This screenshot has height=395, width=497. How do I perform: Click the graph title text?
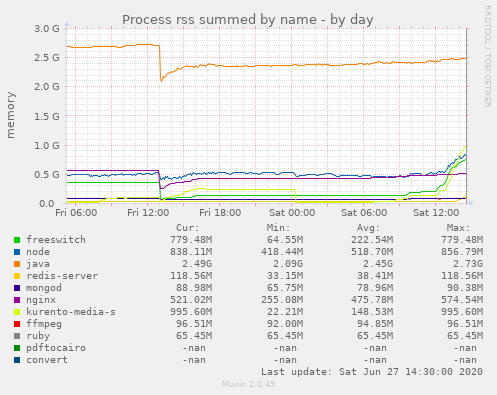(x=247, y=20)
